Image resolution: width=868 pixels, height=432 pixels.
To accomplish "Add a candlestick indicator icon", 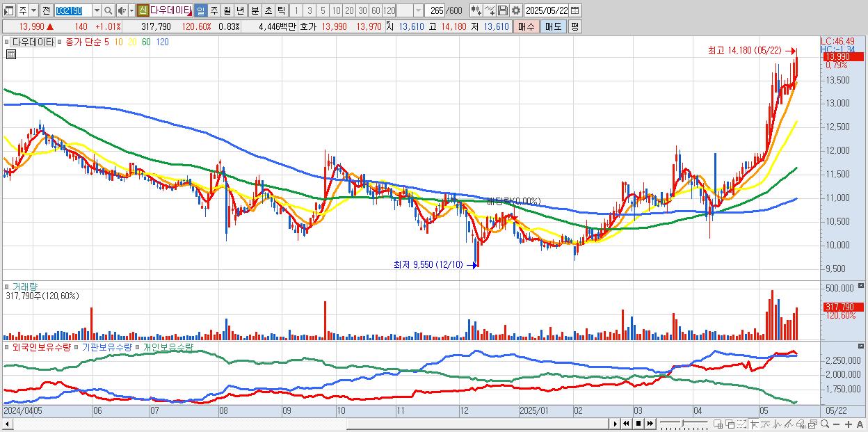I will pos(476,10).
